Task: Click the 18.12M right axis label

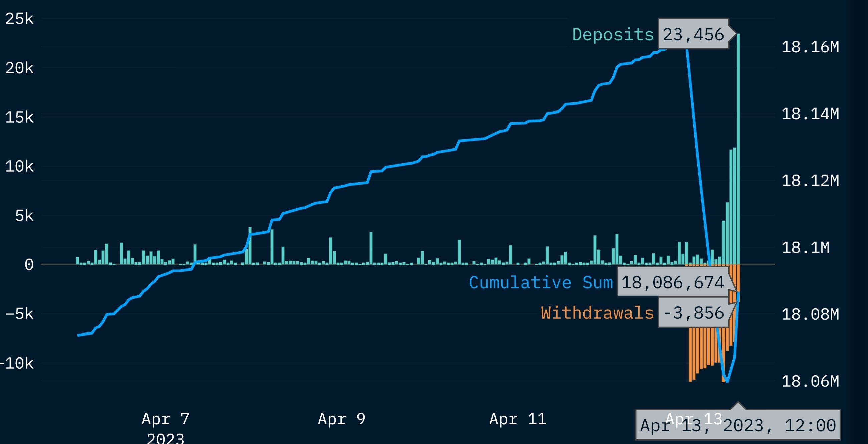Action: (x=810, y=181)
